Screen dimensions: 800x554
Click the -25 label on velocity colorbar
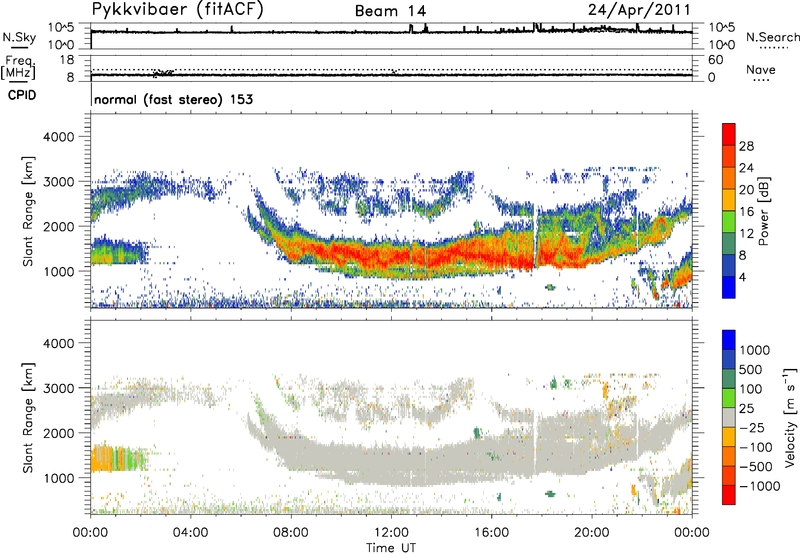click(752, 428)
